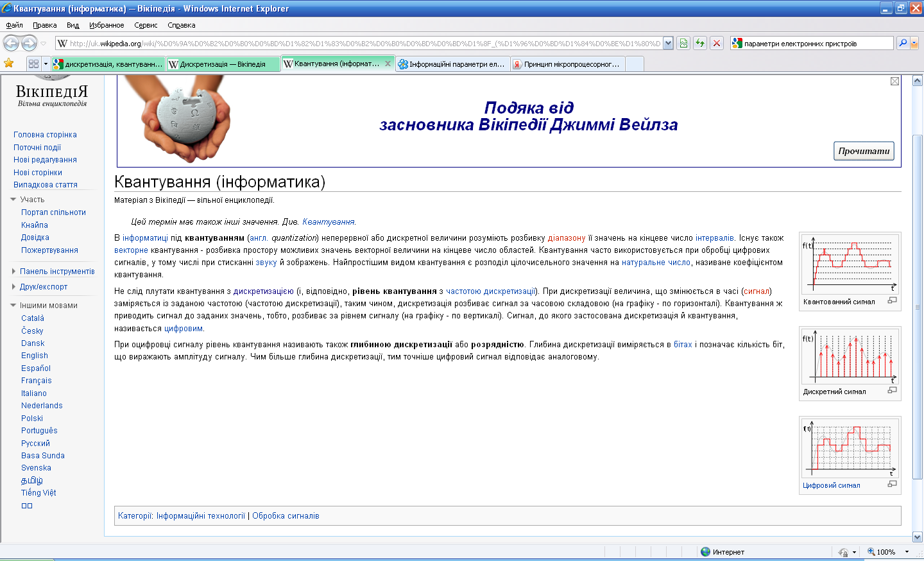The image size is (924, 561).
Task: Click in the address bar URL field
Action: (364, 43)
